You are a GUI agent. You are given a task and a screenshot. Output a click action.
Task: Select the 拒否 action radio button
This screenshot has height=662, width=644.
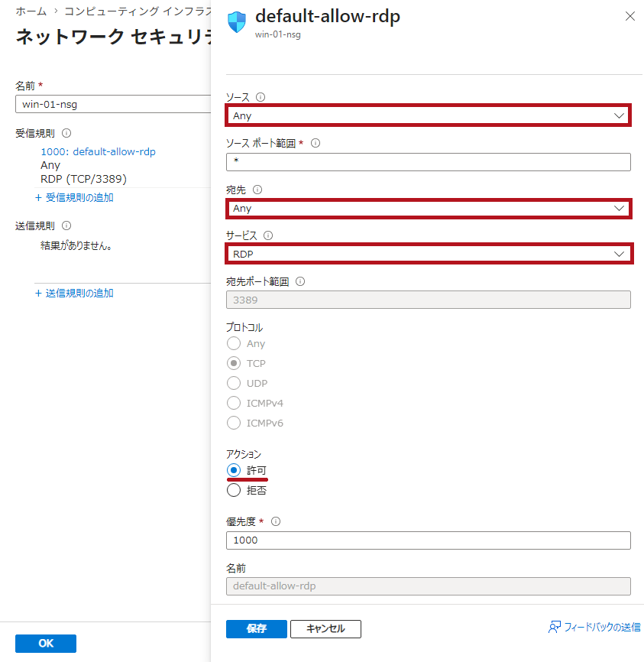(x=234, y=490)
